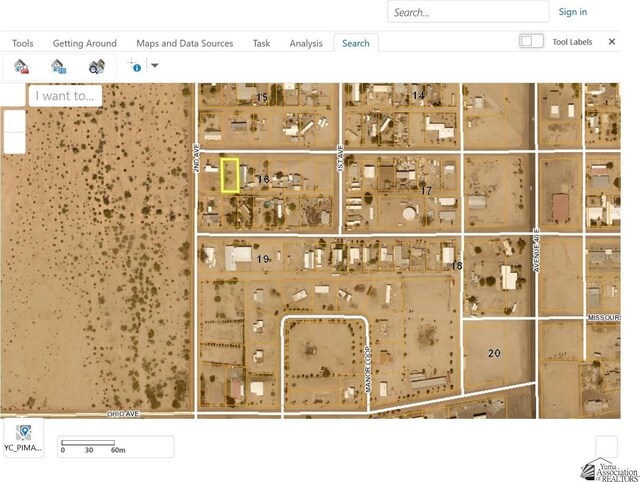
Task: Click the block number 19 label
Action: tap(263, 259)
